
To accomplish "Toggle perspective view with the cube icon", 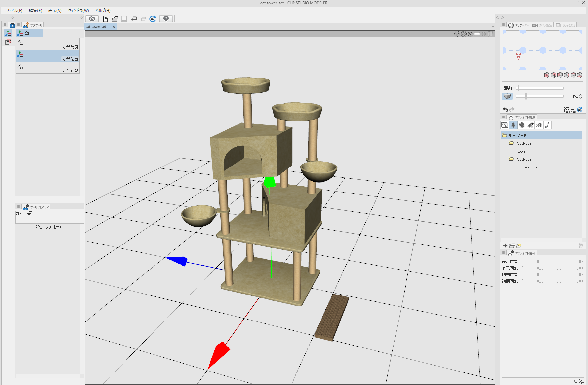I will [507, 96].
